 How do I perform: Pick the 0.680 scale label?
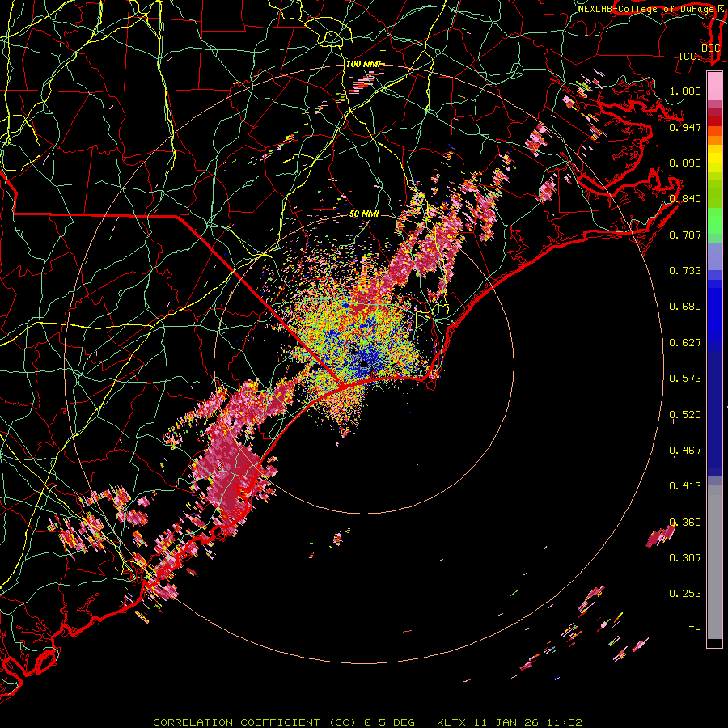[685, 307]
